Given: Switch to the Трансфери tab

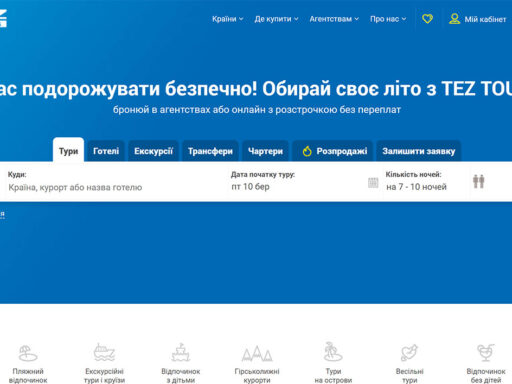Looking at the screenshot, I should click(x=210, y=151).
